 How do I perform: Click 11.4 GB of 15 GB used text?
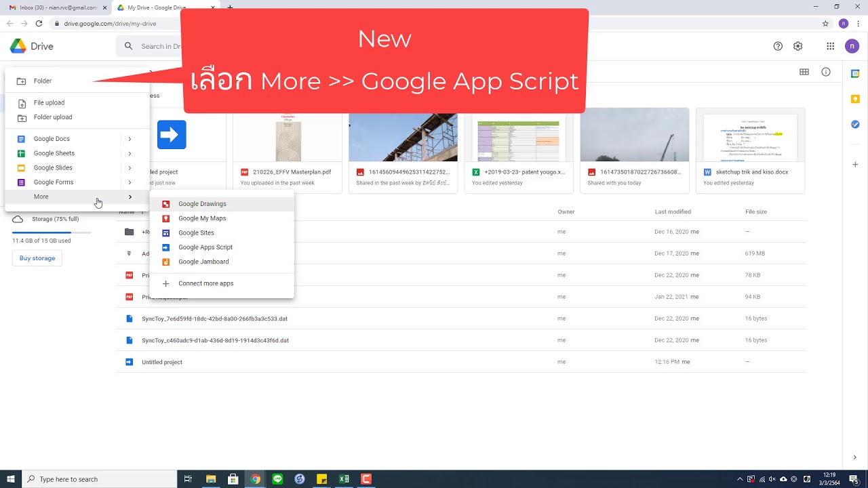41,241
